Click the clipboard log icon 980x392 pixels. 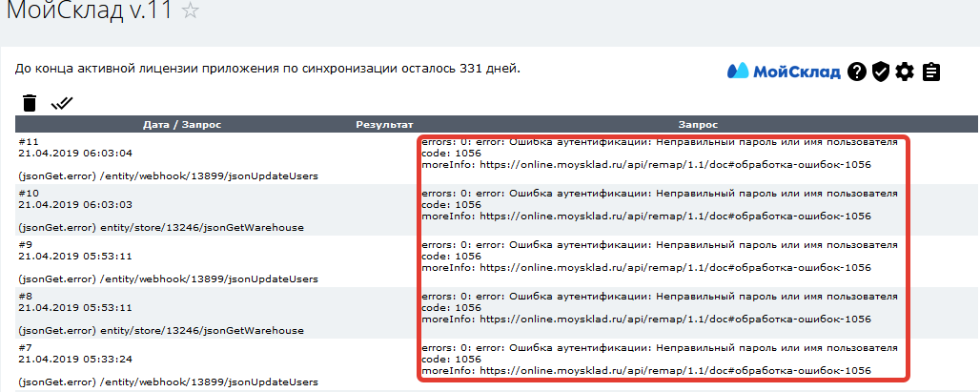[x=931, y=72]
